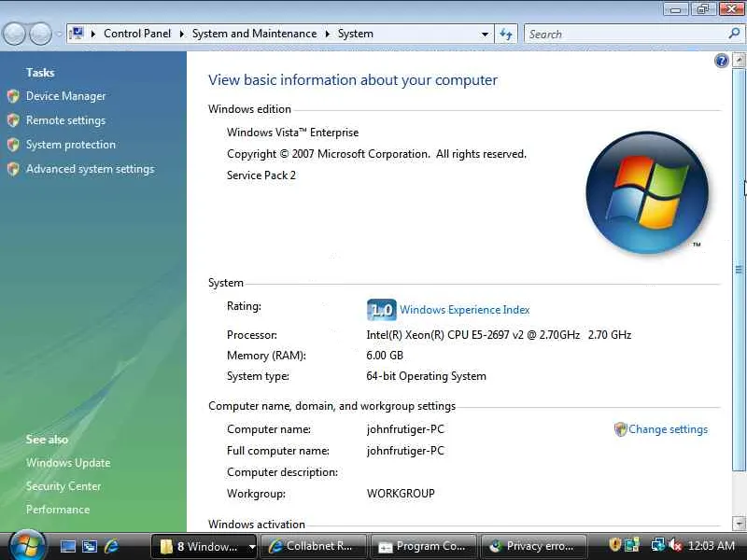Open Security Center under See also
The height and width of the screenshot is (560, 747).
coord(63,486)
